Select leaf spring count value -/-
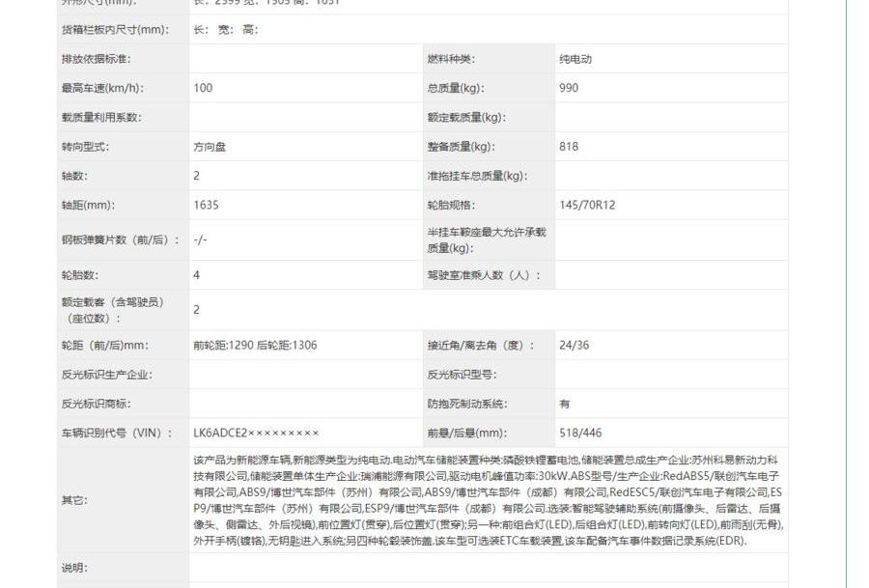 click(200, 239)
